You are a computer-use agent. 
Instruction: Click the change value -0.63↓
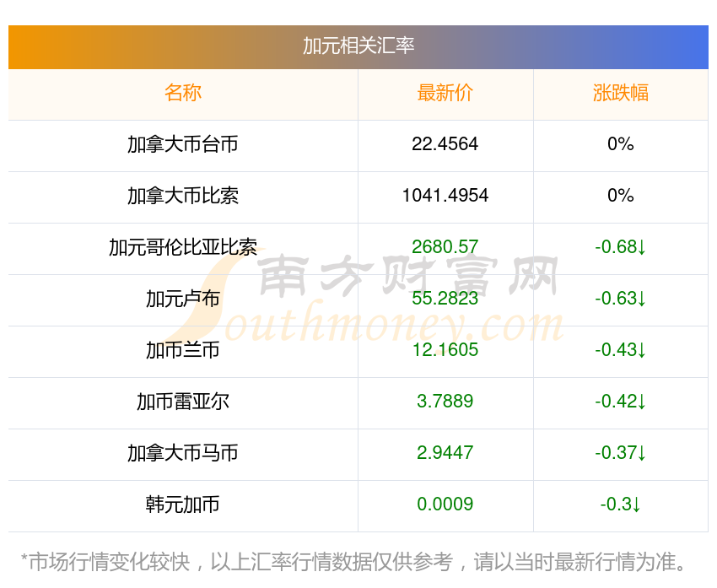(621, 299)
